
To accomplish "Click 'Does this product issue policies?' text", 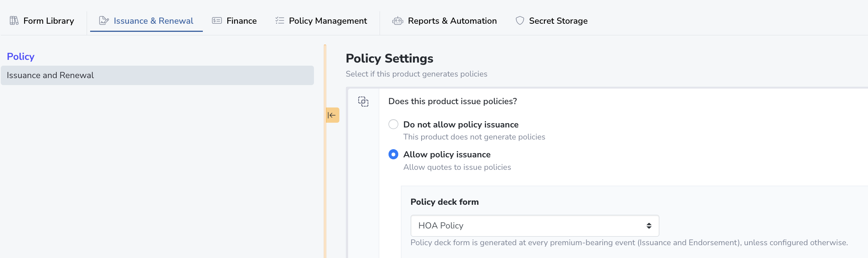I will point(453,101).
